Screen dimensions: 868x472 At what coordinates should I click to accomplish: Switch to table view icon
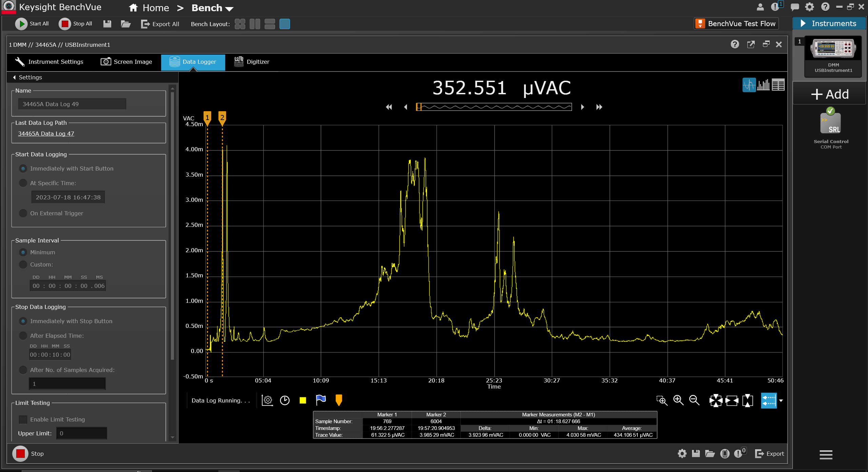[x=778, y=85]
